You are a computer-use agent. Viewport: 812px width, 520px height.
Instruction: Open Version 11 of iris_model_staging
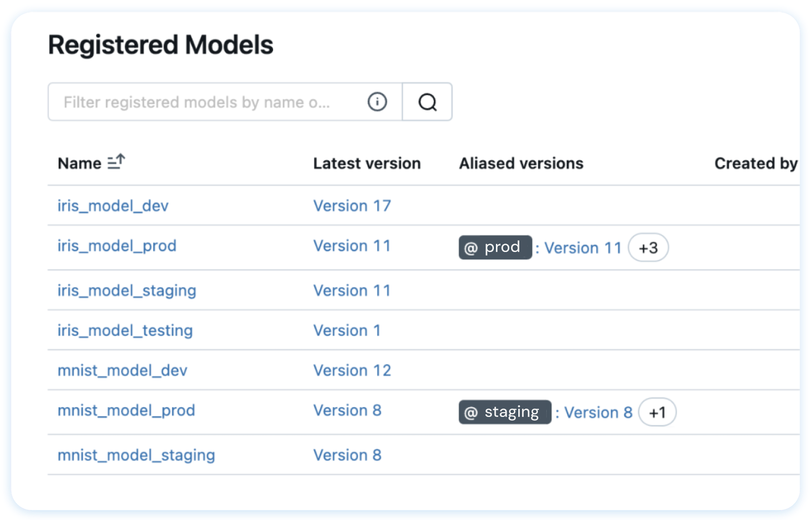(x=351, y=290)
